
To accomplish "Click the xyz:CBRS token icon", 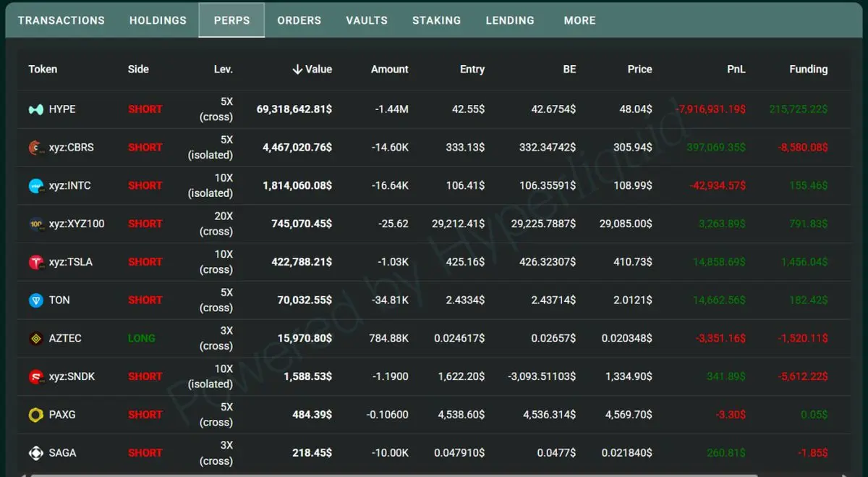I will click(x=36, y=148).
